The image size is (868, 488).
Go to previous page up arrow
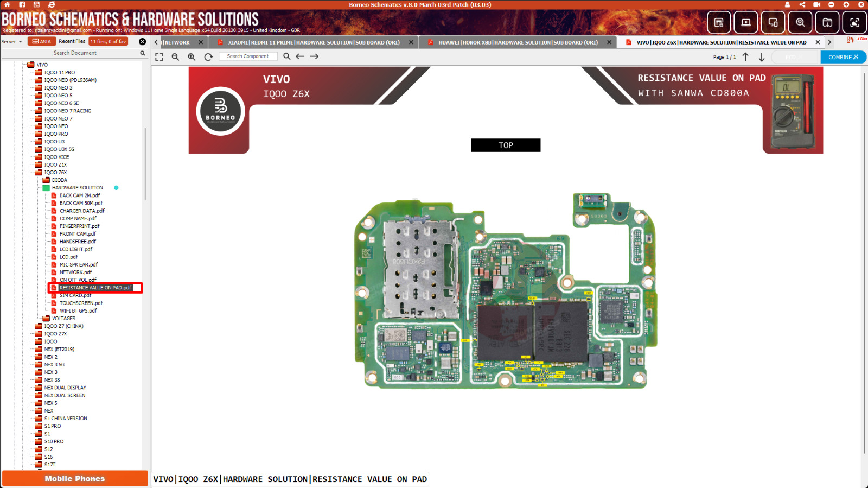coord(745,57)
